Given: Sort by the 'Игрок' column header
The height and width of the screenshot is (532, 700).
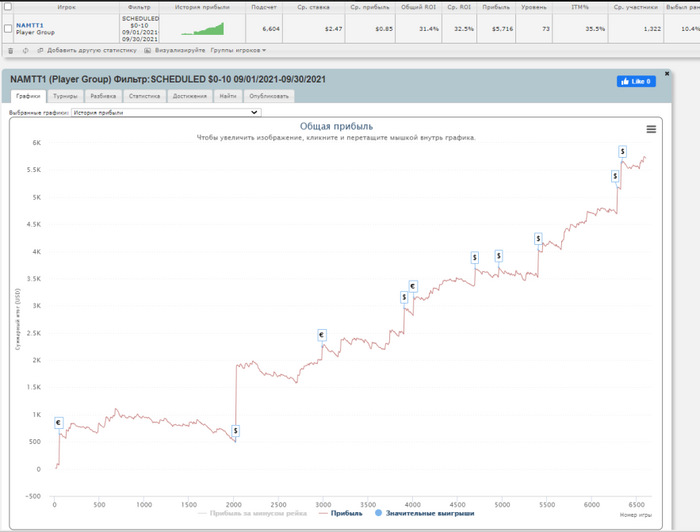Looking at the screenshot, I should [66, 7].
